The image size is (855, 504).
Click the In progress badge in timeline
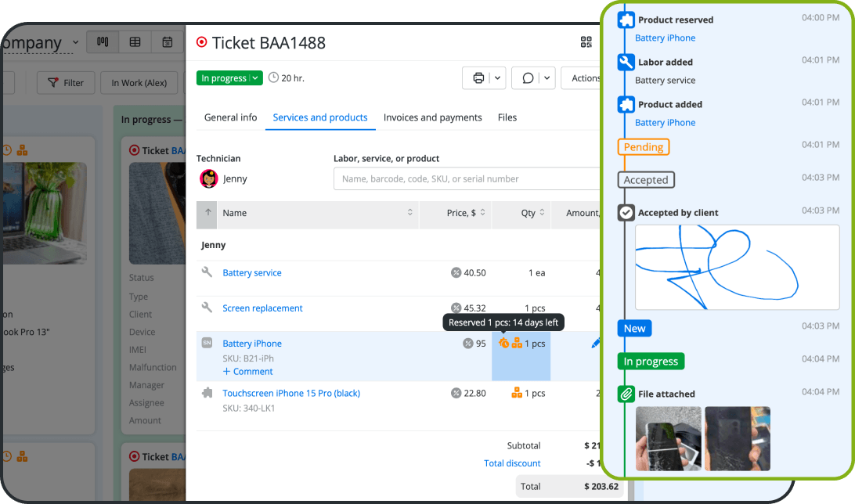coord(651,362)
